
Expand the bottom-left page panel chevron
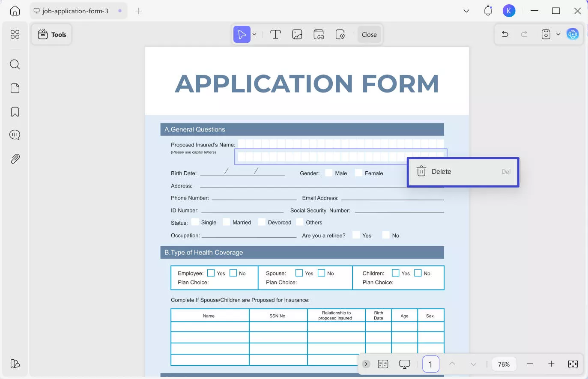click(366, 364)
